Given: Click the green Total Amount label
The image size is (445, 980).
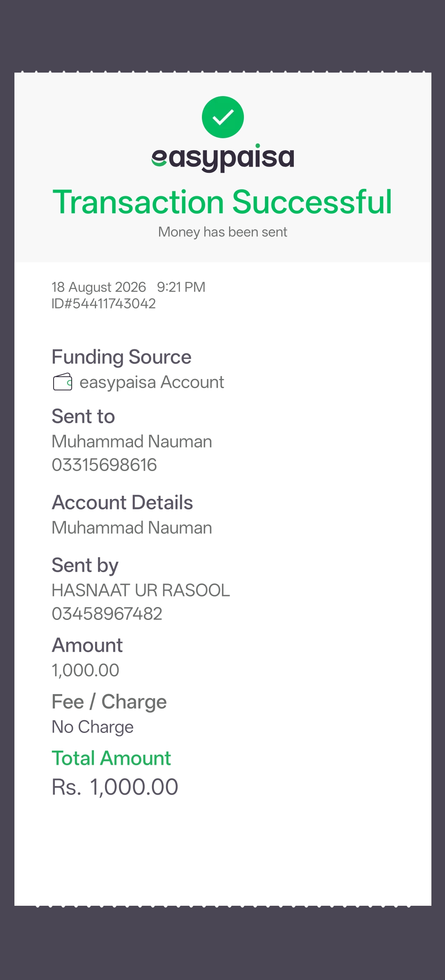Looking at the screenshot, I should [x=111, y=758].
